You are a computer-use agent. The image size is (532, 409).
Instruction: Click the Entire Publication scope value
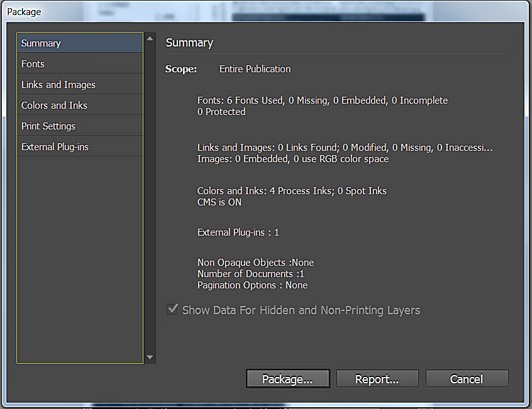tap(255, 68)
